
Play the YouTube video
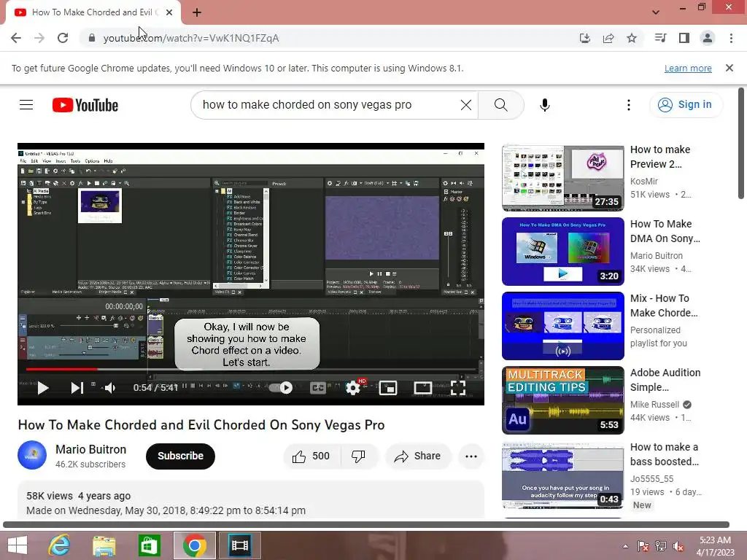pyautogui.click(x=43, y=388)
